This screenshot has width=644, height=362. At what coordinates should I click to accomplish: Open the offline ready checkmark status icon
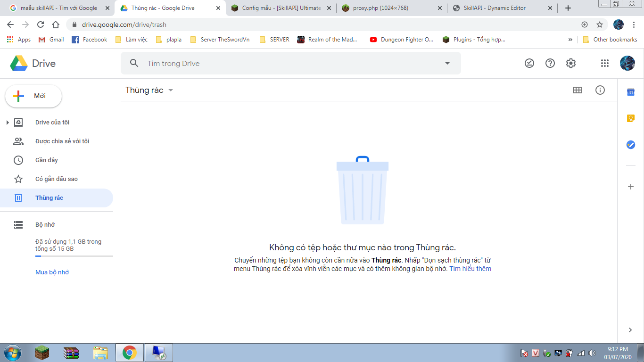[529, 63]
